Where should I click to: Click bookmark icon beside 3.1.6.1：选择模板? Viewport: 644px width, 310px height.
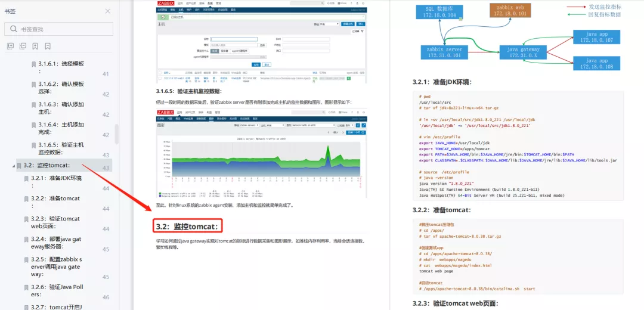33,64
